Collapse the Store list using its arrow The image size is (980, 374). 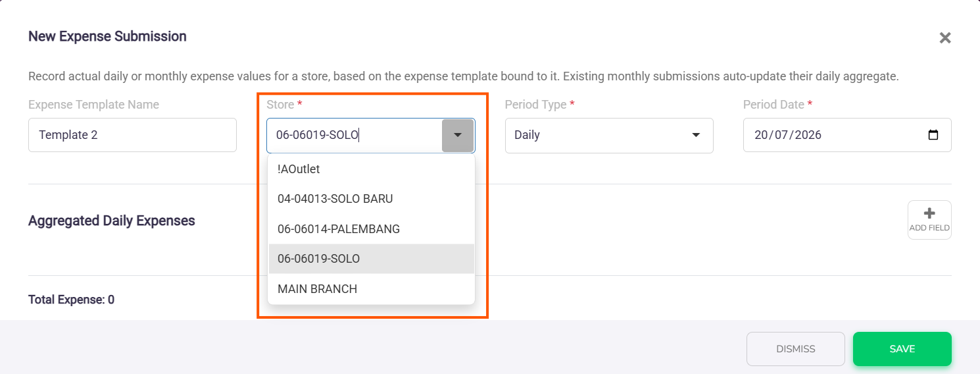point(458,135)
